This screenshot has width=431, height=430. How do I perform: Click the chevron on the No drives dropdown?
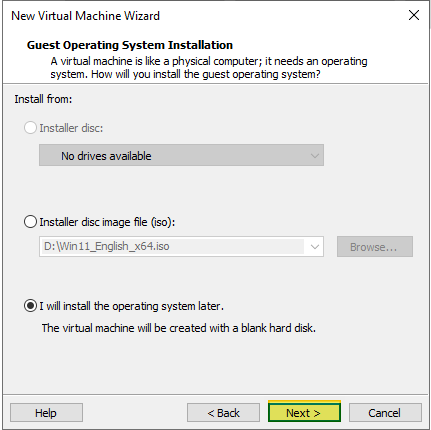click(314, 156)
